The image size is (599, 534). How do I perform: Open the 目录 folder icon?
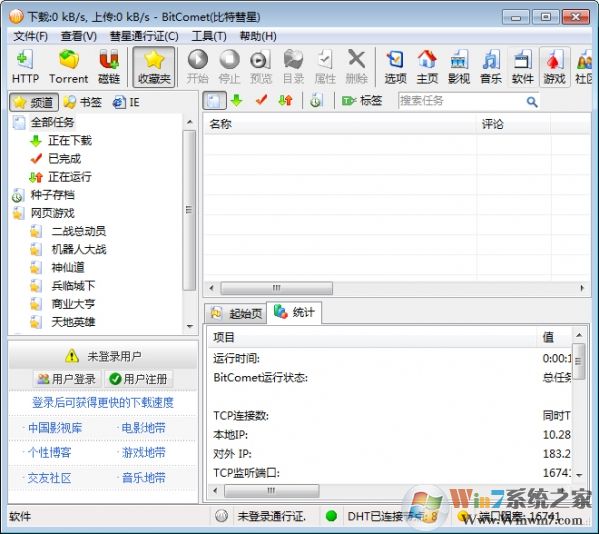293,67
